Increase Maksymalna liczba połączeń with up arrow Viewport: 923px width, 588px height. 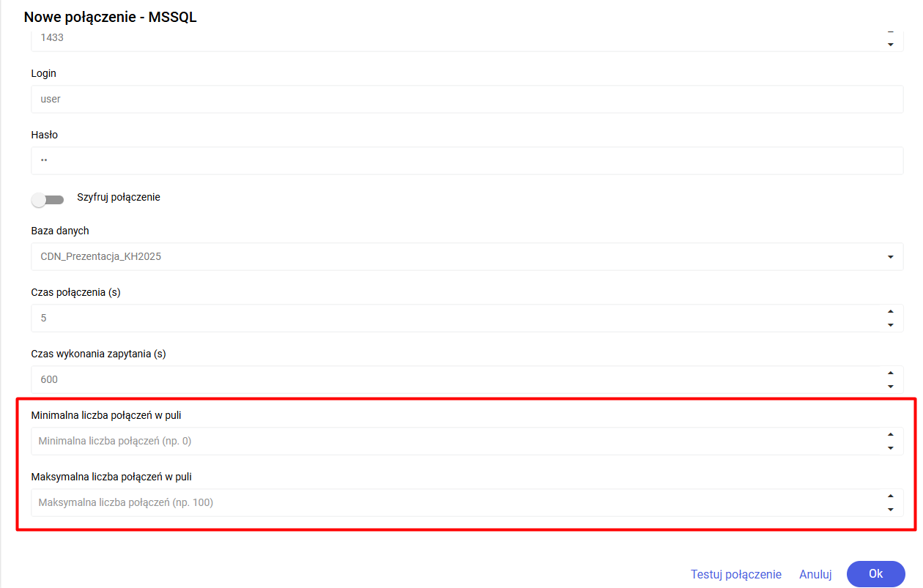pyautogui.click(x=890, y=496)
